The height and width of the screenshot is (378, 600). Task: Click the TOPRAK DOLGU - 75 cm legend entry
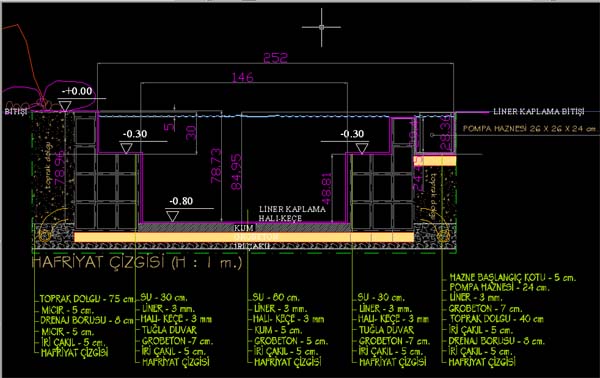click(87, 299)
